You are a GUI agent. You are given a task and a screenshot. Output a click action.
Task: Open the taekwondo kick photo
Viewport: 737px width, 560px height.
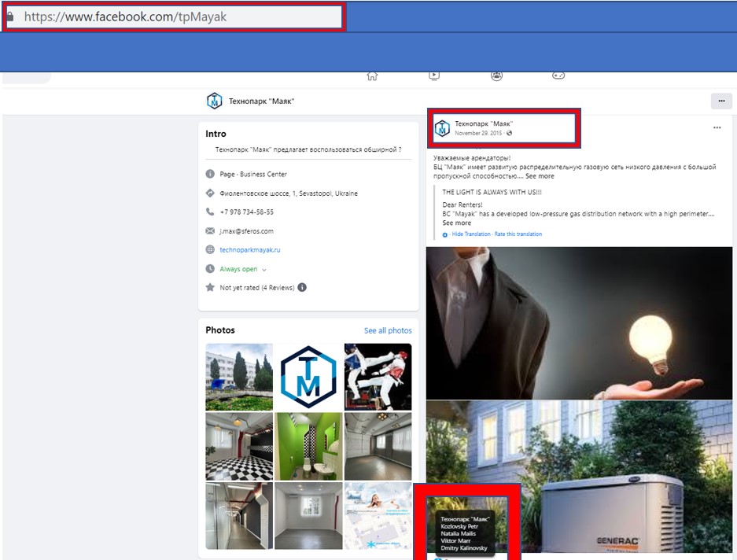click(x=378, y=377)
